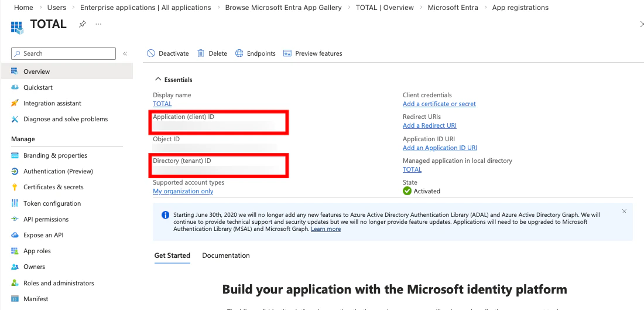The image size is (644, 310).
Task: Click the Quickstart cloud icon
Action: tap(15, 87)
